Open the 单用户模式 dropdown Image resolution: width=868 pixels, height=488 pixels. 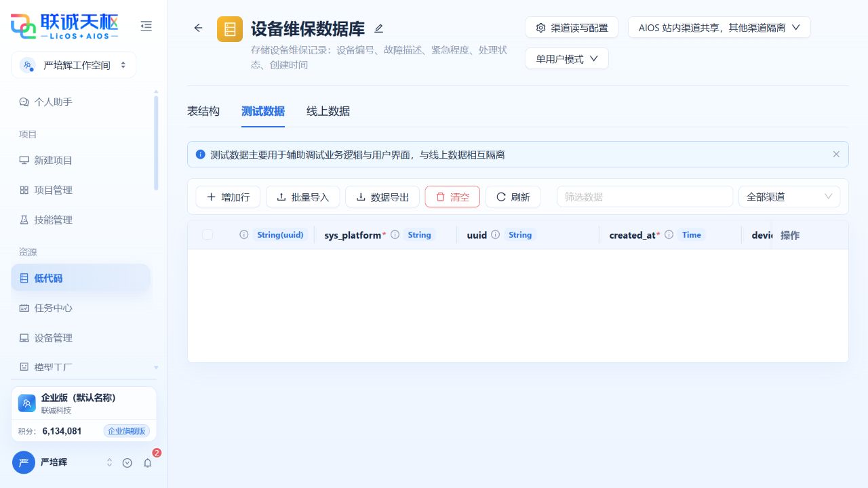pyautogui.click(x=567, y=59)
